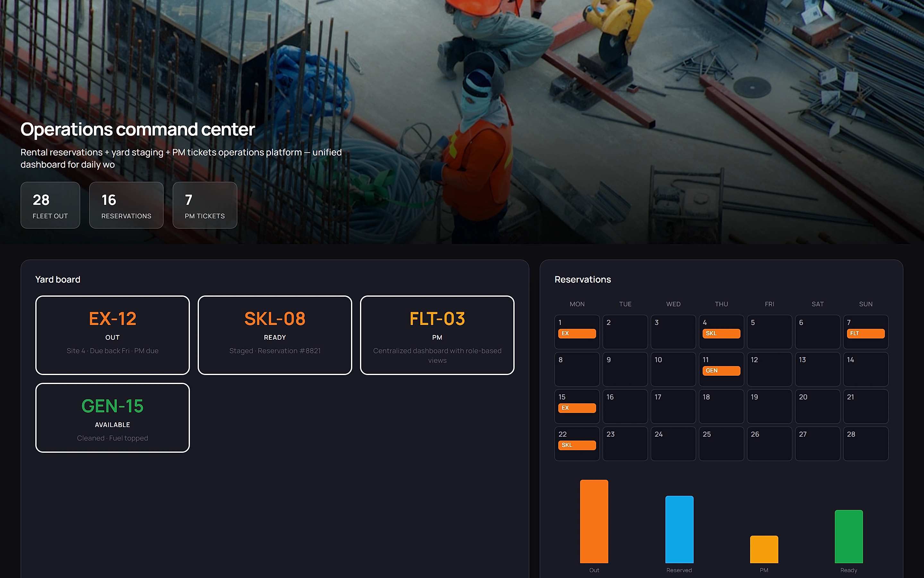Click the SAT column header
This screenshot has height=578, width=924.
coord(817,304)
